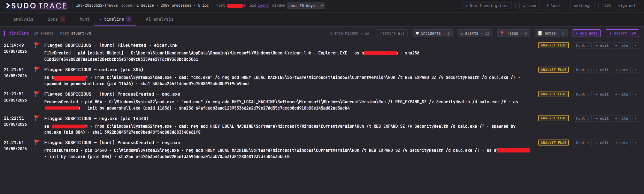644x194 pixels.
Task: Toggle the show hidden option
Action: [349, 33]
